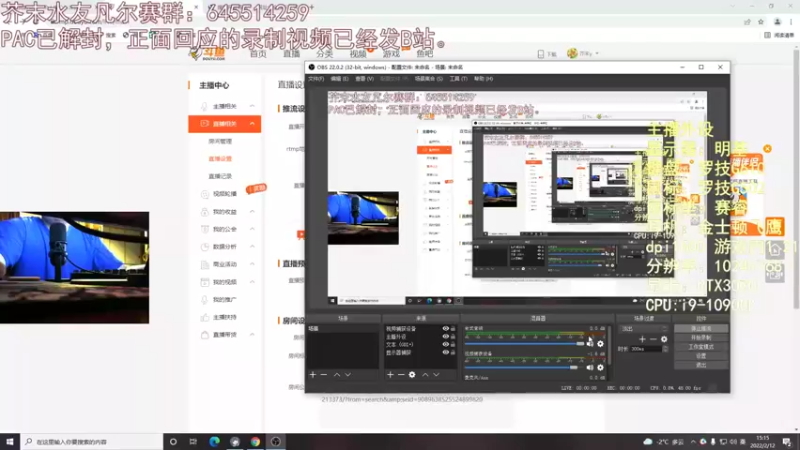This screenshot has height=450, width=800.
Task: Enable 工作室模式 studio mode in OBS
Action: (701, 347)
